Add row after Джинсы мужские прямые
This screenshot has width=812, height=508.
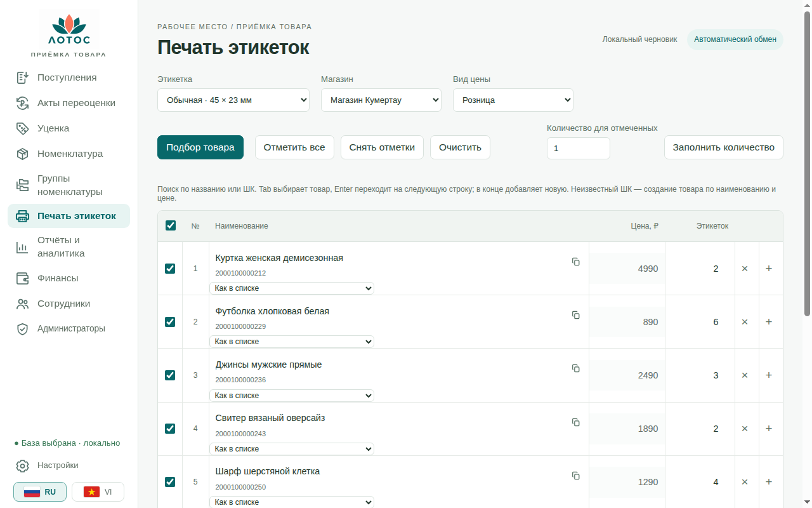click(x=769, y=375)
